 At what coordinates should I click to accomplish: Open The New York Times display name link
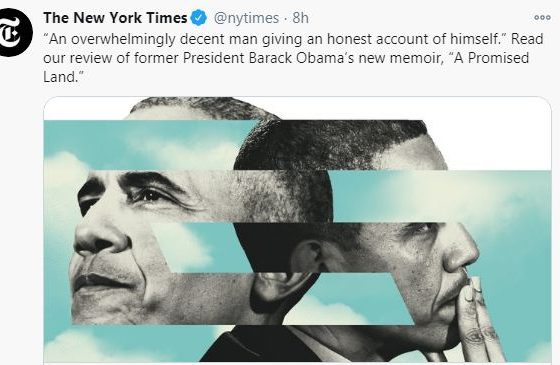(115, 18)
